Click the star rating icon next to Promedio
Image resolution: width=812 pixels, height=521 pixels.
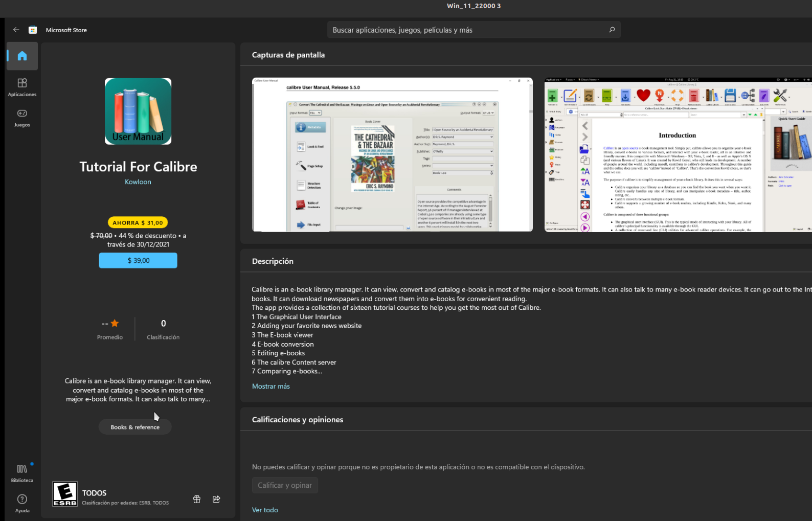pyautogui.click(x=115, y=323)
